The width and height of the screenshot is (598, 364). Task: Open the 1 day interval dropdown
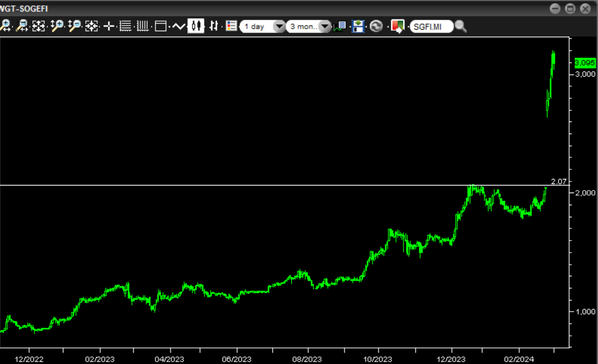(263, 26)
